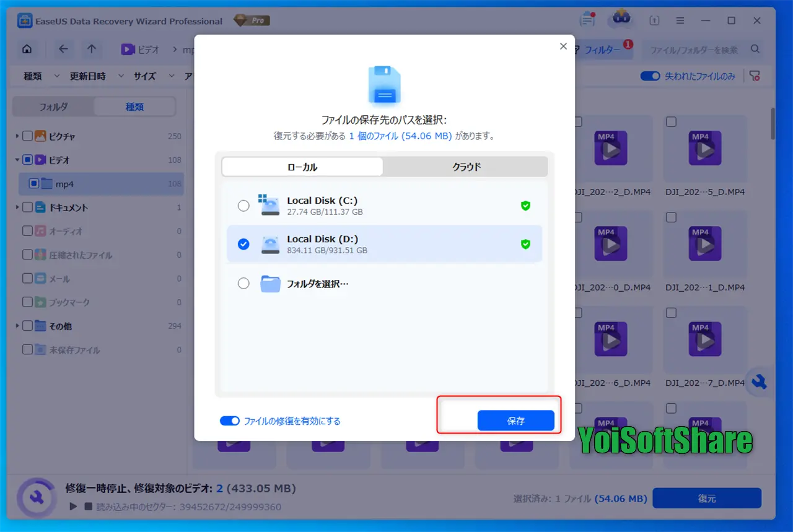Click the blue folder icon for フォルダを選択
The width and height of the screenshot is (793, 532).
pos(270,284)
